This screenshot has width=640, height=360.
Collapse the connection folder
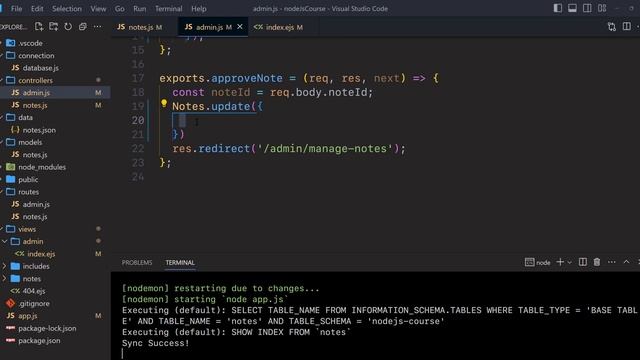[36, 56]
